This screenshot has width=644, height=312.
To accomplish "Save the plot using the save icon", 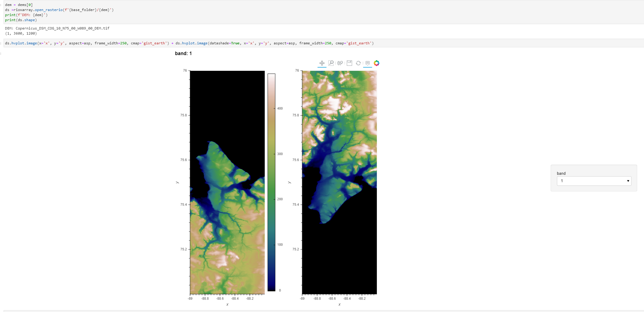I will (349, 63).
